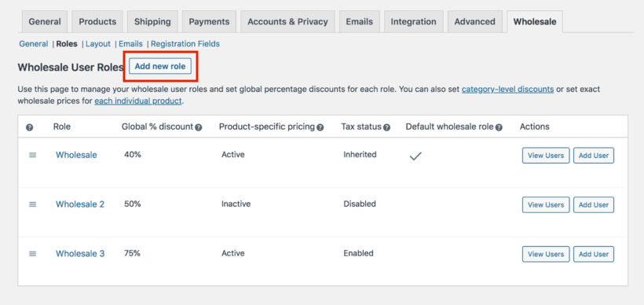Click the Tax status column header

point(361,127)
